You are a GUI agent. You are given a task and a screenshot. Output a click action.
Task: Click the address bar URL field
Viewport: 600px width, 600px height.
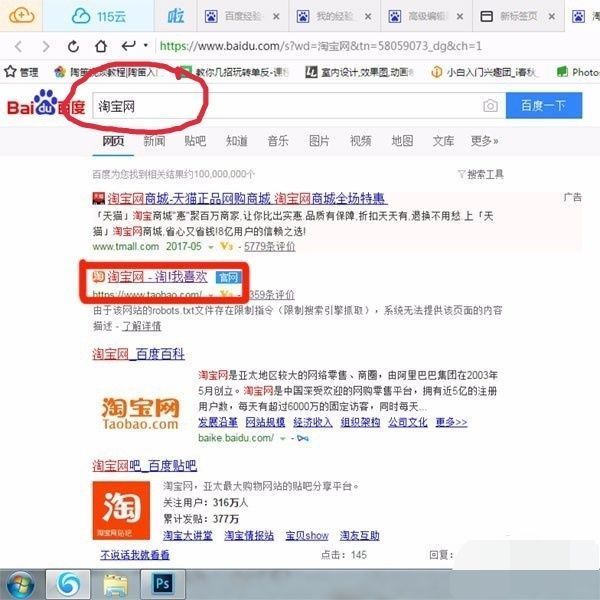[321, 46]
